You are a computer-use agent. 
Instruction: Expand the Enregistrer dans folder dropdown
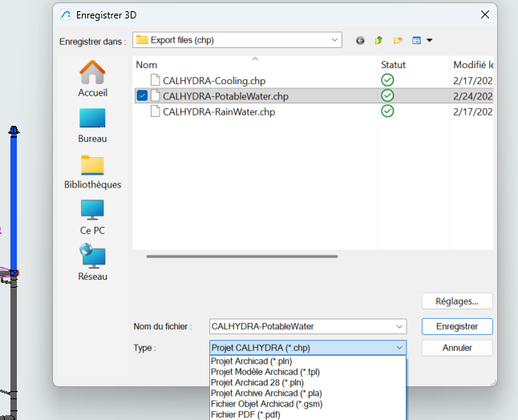pyautogui.click(x=334, y=40)
